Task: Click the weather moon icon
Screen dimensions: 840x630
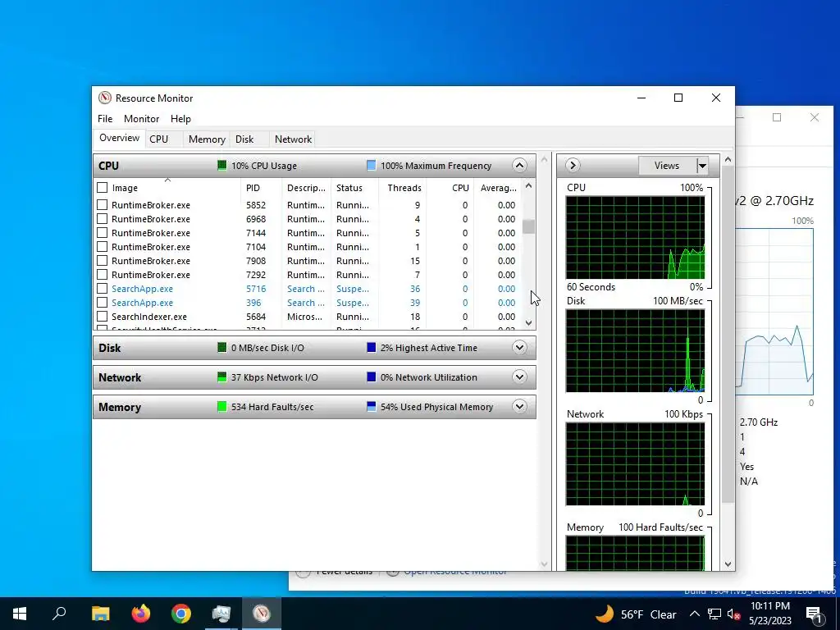Action: pyautogui.click(x=605, y=614)
